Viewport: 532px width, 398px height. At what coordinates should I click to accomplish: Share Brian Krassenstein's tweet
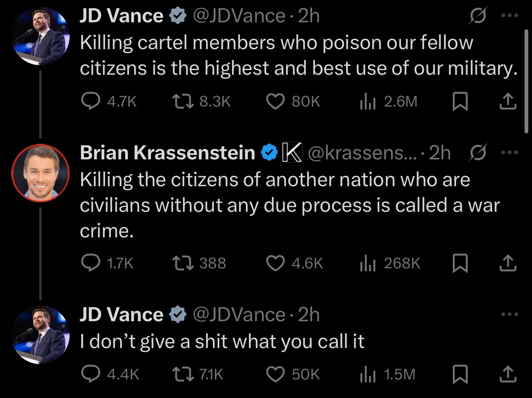[x=508, y=263]
